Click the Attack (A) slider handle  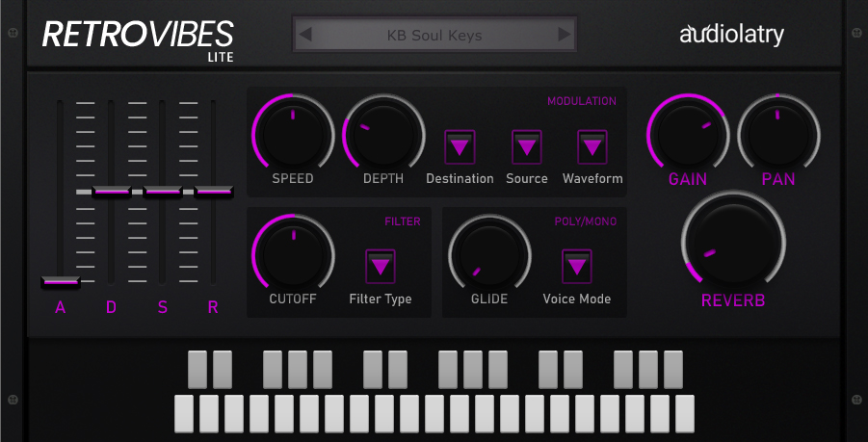tap(61, 282)
